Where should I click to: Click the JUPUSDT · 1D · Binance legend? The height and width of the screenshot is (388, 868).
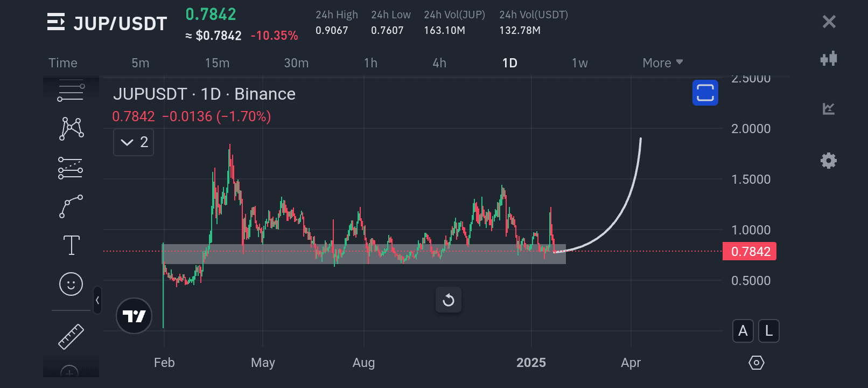point(204,94)
